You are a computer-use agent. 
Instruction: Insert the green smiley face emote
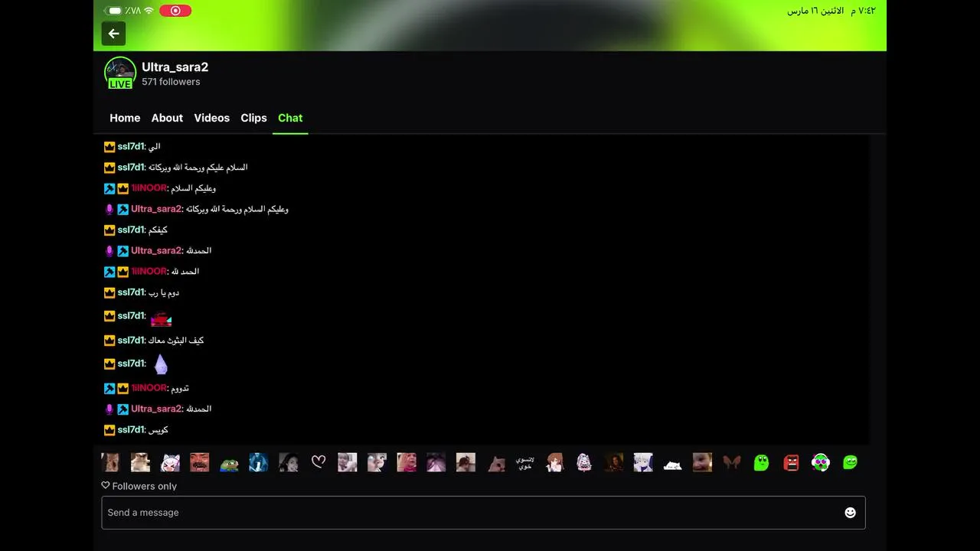pos(850,462)
